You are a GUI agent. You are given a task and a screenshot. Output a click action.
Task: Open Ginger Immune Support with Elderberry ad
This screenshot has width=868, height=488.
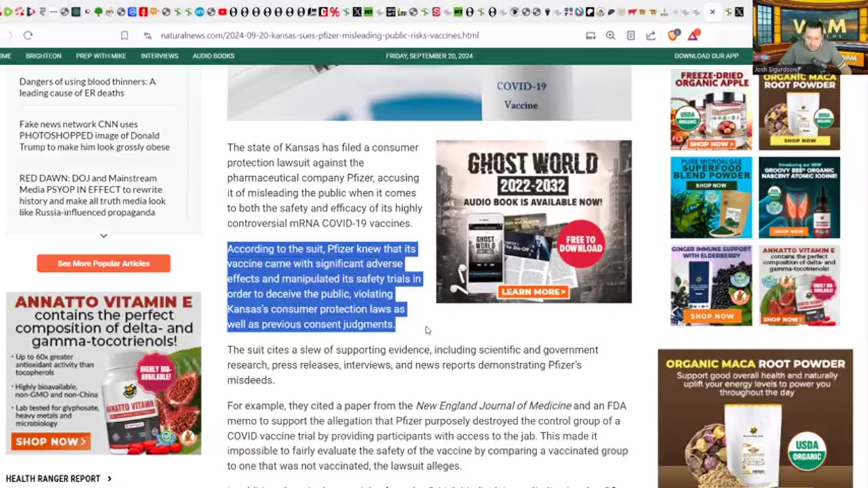coord(711,285)
